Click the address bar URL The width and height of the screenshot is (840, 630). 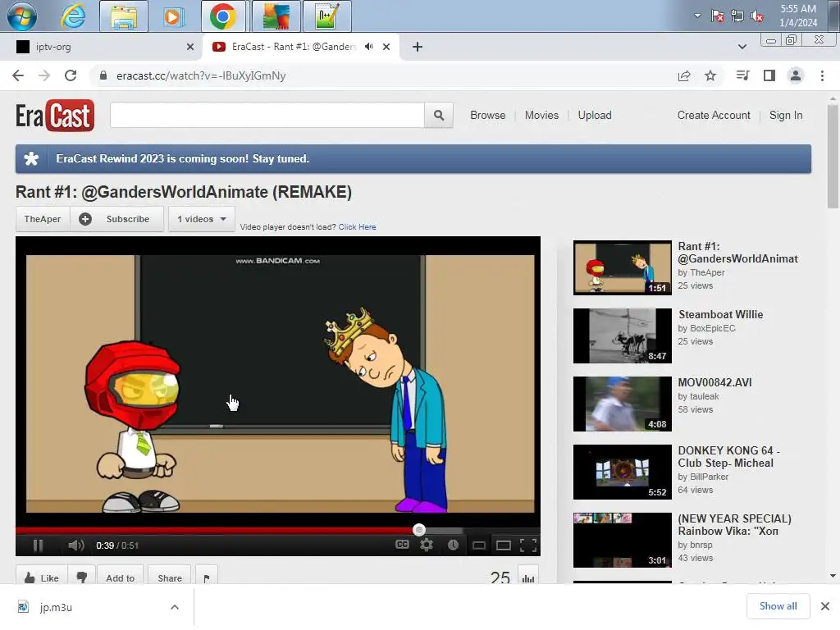click(201, 75)
